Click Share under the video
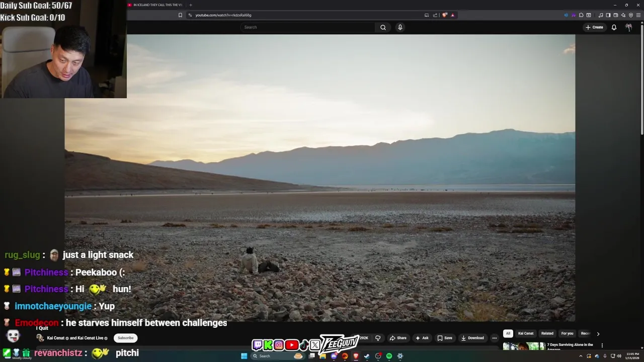 point(398,338)
